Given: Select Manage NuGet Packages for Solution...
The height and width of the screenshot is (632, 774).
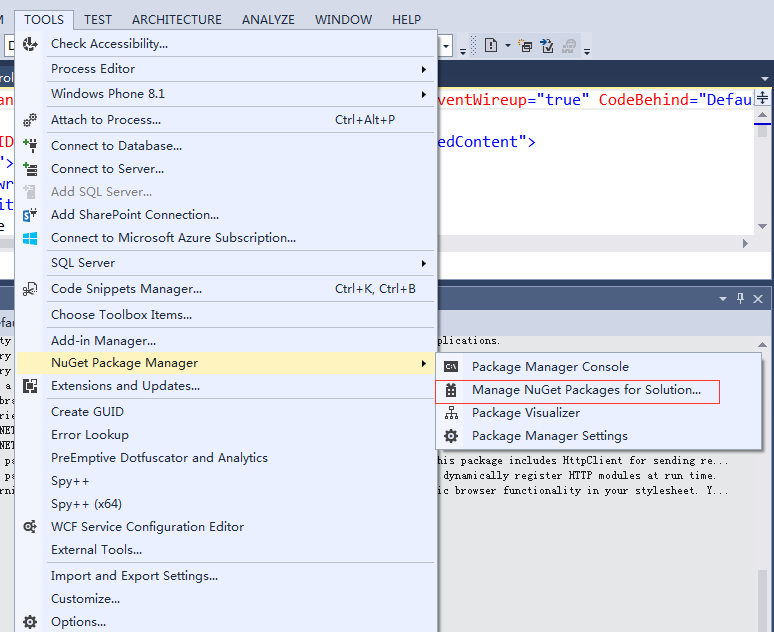Looking at the screenshot, I should click(x=586, y=390).
